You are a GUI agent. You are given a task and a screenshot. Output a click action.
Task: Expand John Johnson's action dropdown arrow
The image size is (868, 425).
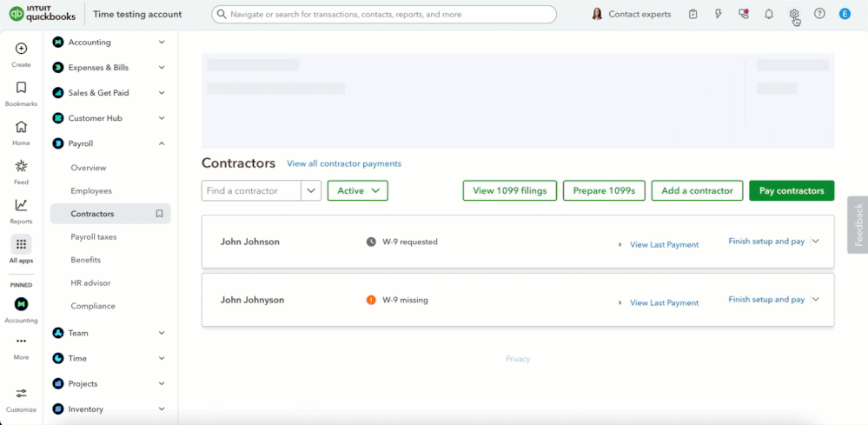(816, 242)
